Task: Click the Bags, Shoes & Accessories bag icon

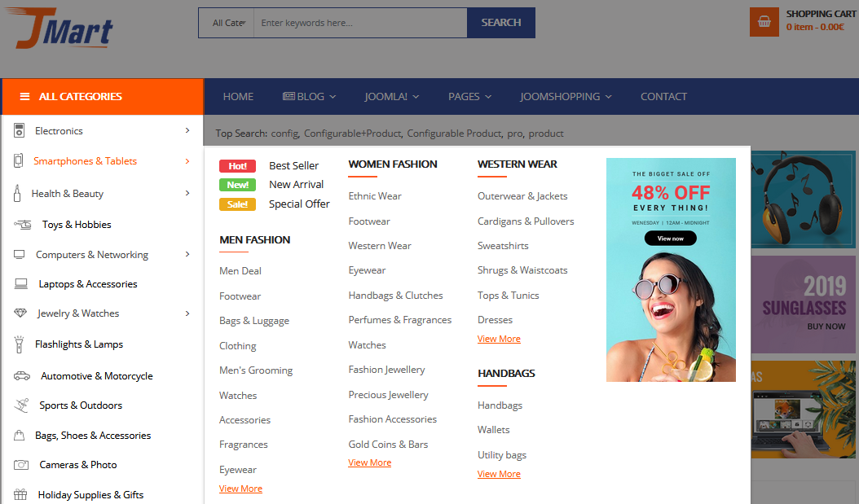Action: (20, 435)
